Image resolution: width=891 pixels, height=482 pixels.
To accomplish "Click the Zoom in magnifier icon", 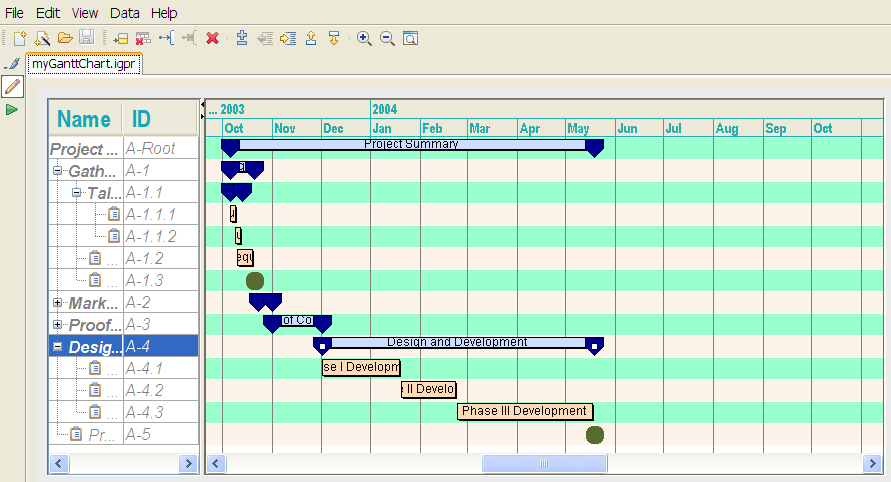I will pos(364,38).
